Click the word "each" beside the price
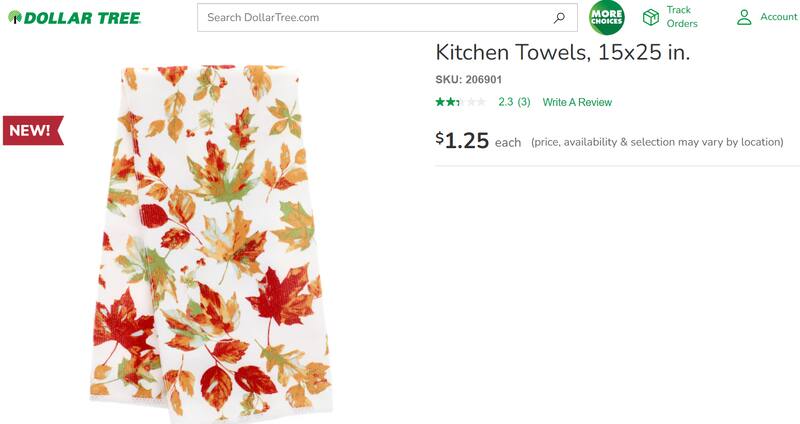This screenshot has width=800, height=424. [x=508, y=143]
